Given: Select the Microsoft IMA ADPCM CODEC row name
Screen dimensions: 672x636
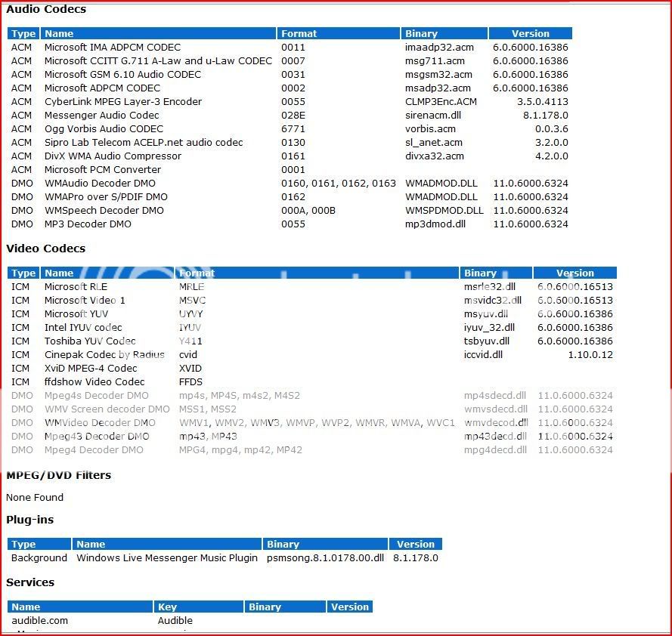Looking at the screenshot, I should click(112, 47).
